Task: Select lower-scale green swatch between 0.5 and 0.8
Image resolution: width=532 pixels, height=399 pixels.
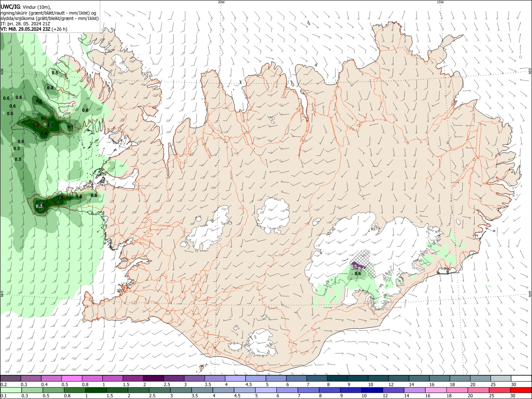Action: (53, 390)
